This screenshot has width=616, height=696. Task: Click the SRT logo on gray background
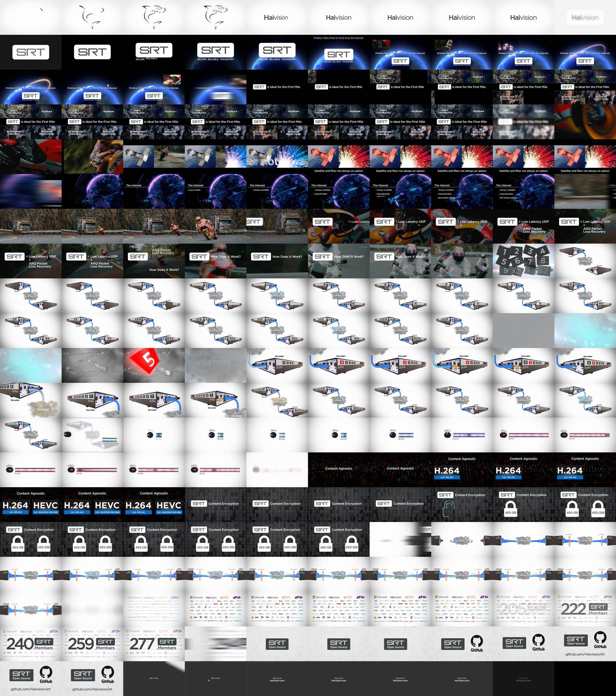[31, 52]
